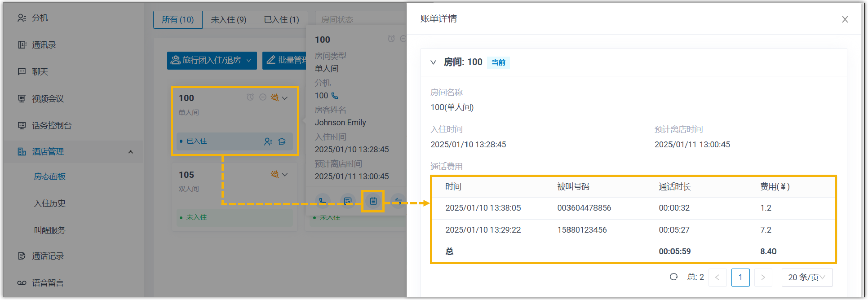Click the do-not-disturb icon on room 100 card
This screenshot has width=868, height=300.
[263, 97]
